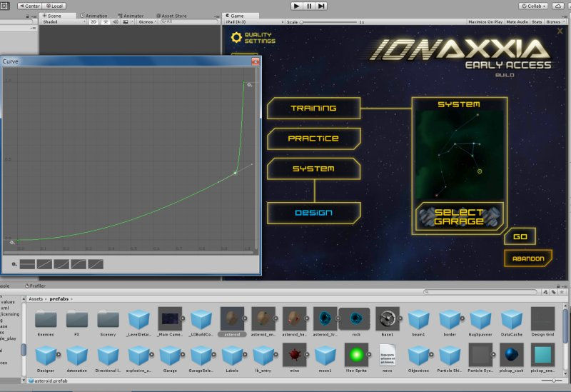
Task: Open the Scene view Gizmos dropdown
Action: point(147,22)
